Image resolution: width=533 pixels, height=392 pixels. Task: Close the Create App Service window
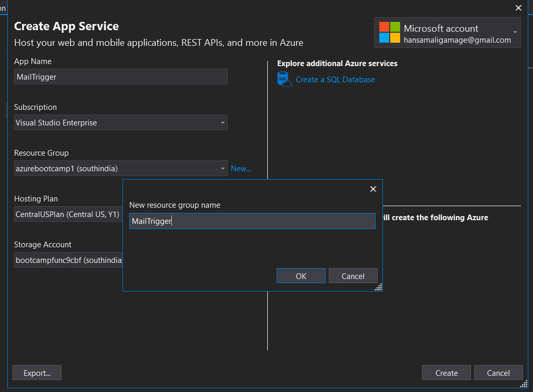tap(518, 8)
